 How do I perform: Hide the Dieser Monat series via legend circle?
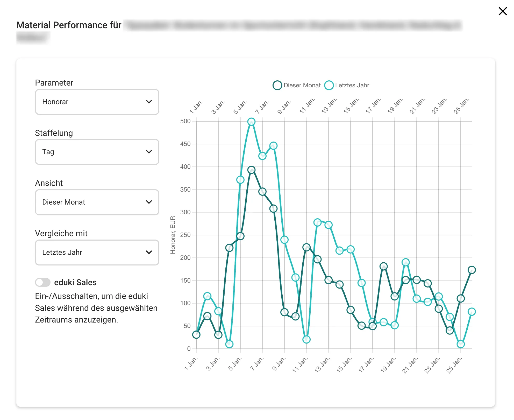[x=277, y=85]
